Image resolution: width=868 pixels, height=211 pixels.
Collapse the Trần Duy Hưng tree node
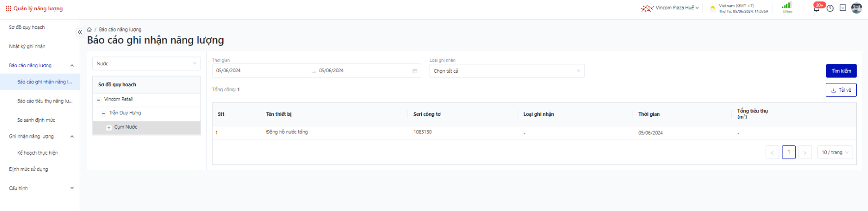(104, 113)
